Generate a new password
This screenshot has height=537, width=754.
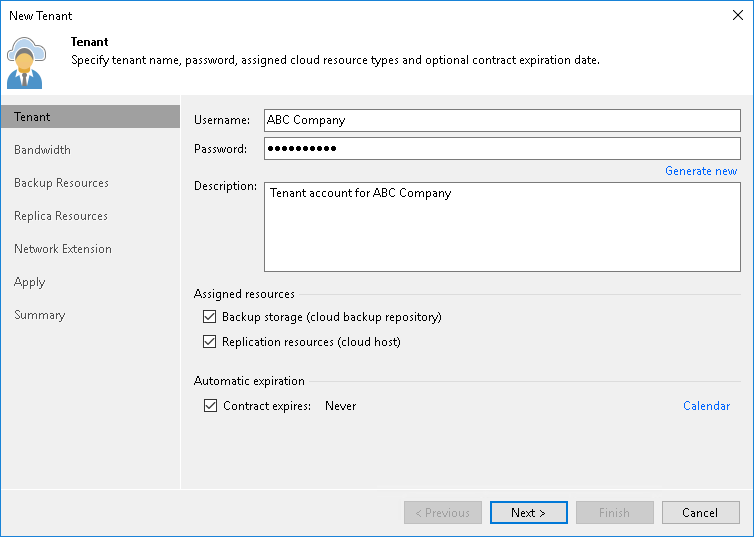[x=701, y=171]
